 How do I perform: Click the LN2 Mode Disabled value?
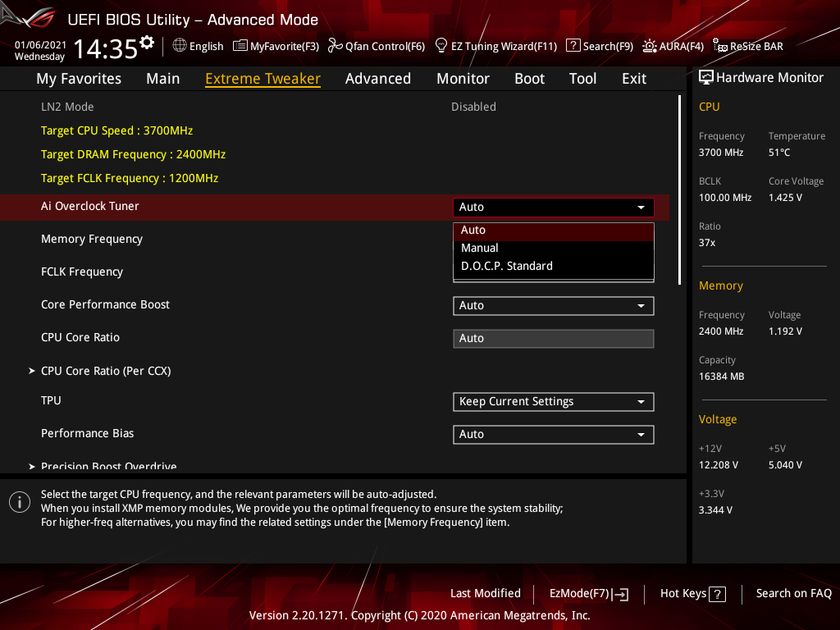coord(473,107)
